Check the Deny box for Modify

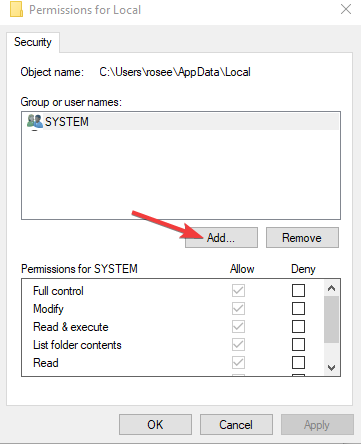[298, 308]
